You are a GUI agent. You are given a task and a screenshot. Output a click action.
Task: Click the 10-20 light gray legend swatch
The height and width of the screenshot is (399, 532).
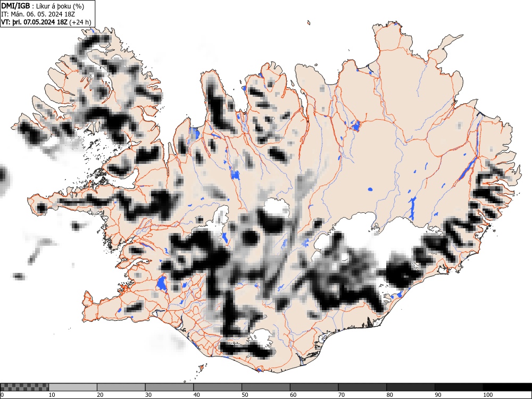pos(73,387)
